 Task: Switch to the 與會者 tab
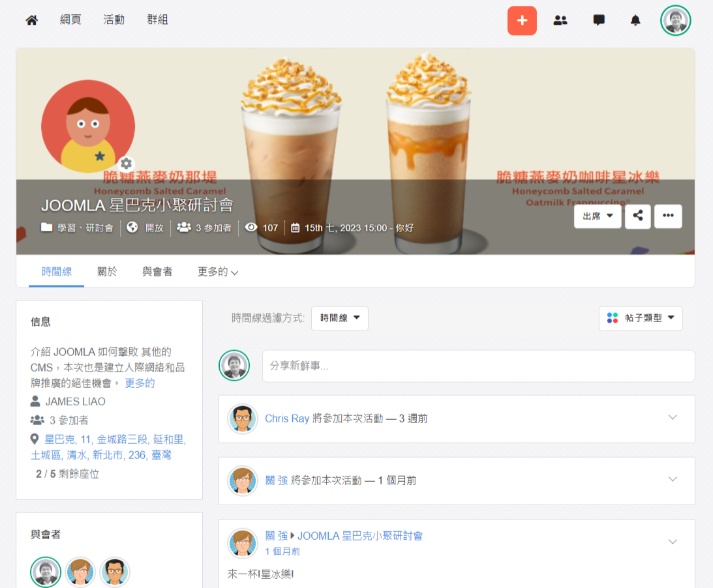(157, 272)
